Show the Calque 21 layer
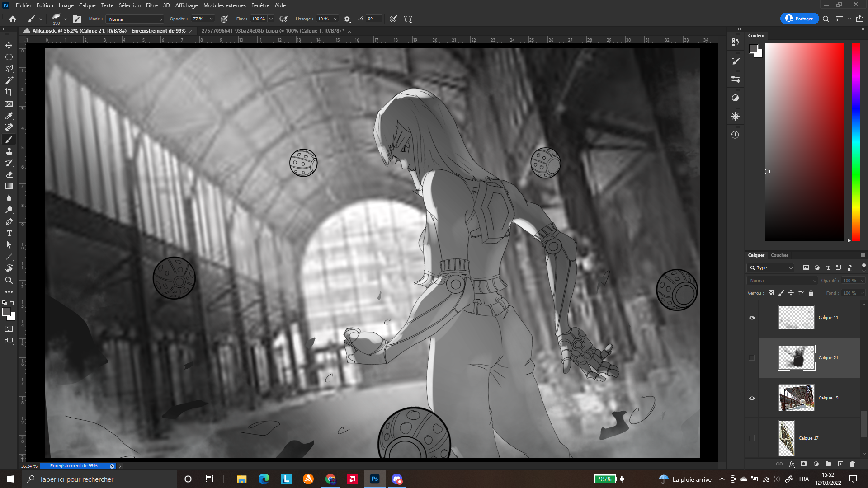The image size is (868, 488). point(752,358)
